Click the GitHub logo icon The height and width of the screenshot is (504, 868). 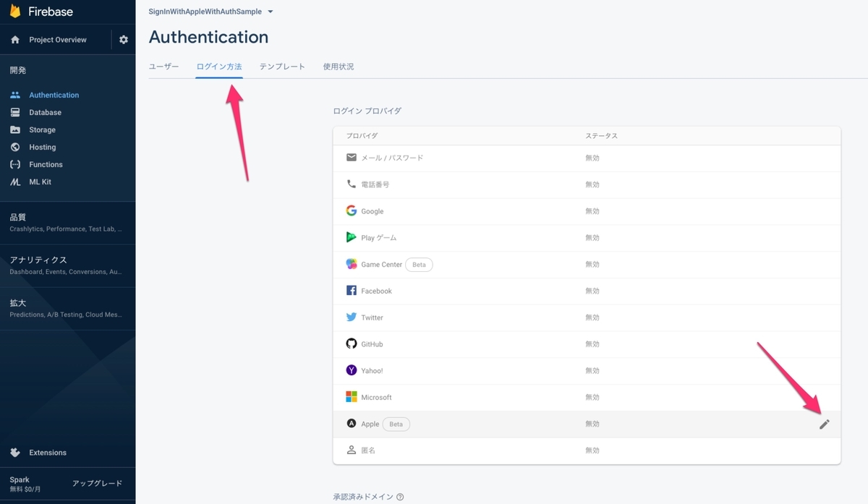[x=352, y=343]
